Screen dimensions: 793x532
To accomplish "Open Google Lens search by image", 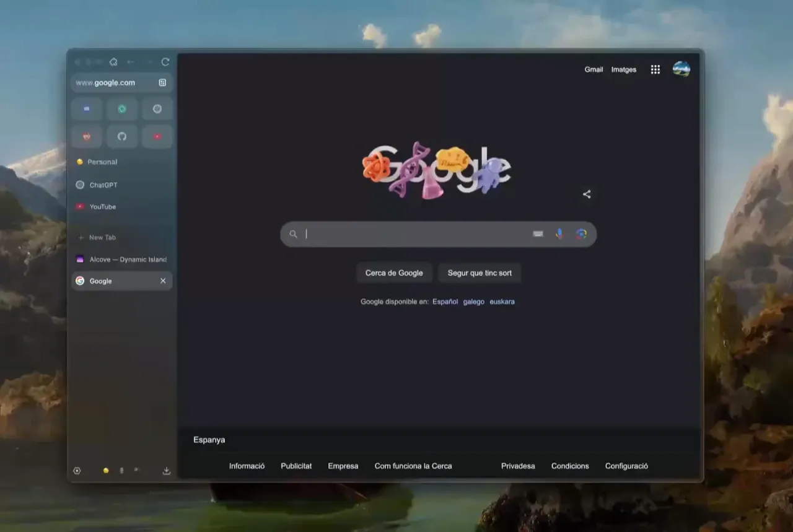I will pyautogui.click(x=581, y=233).
